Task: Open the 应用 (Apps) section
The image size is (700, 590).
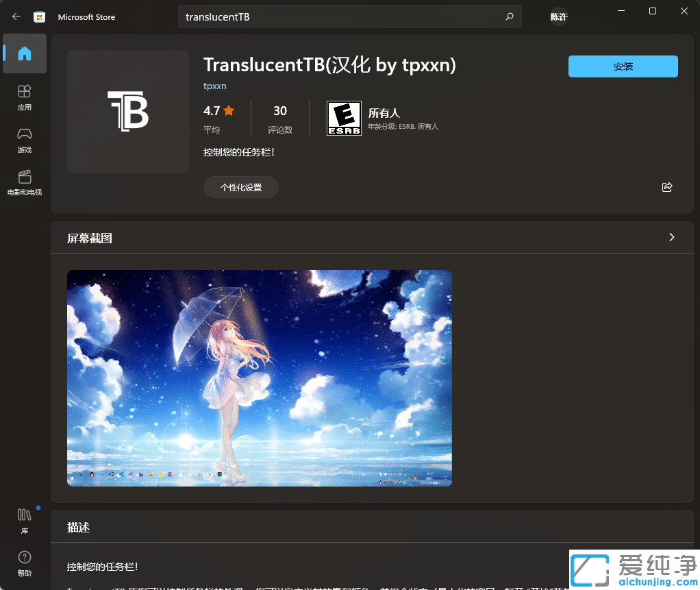Action: (x=24, y=97)
